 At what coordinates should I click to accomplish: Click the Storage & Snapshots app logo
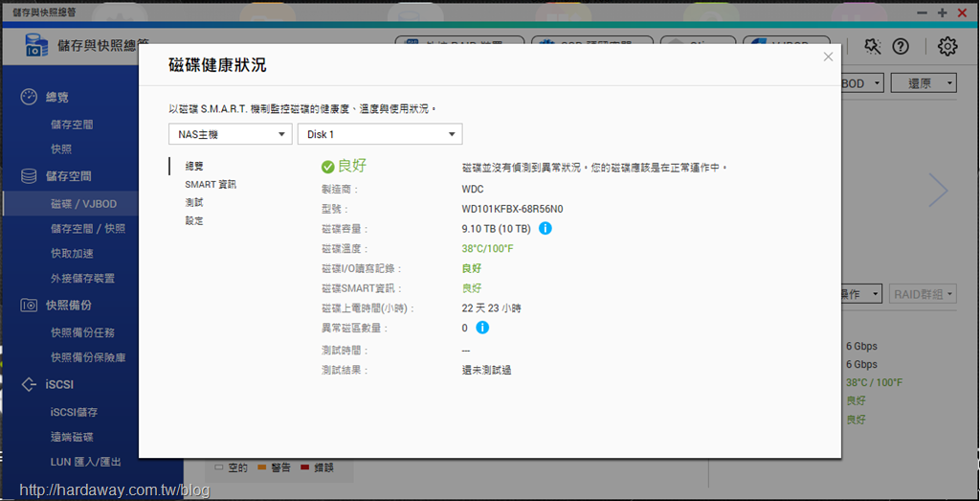point(37,46)
